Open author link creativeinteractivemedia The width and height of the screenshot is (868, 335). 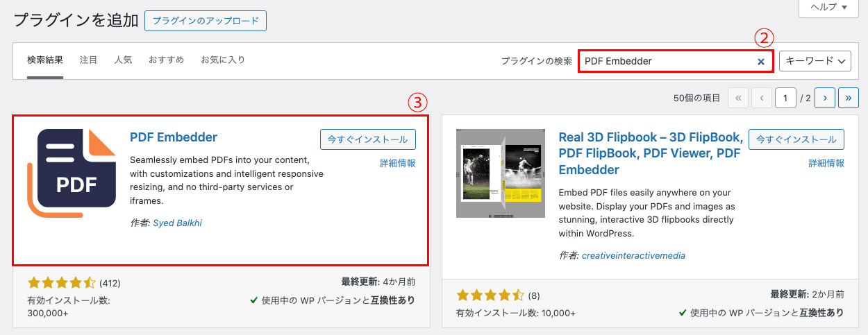click(633, 256)
